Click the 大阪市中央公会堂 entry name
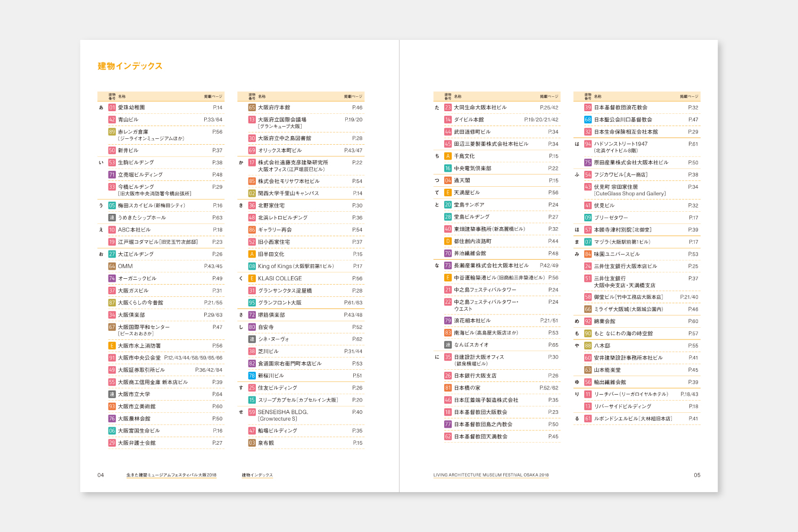The width and height of the screenshot is (798, 532). [139, 358]
